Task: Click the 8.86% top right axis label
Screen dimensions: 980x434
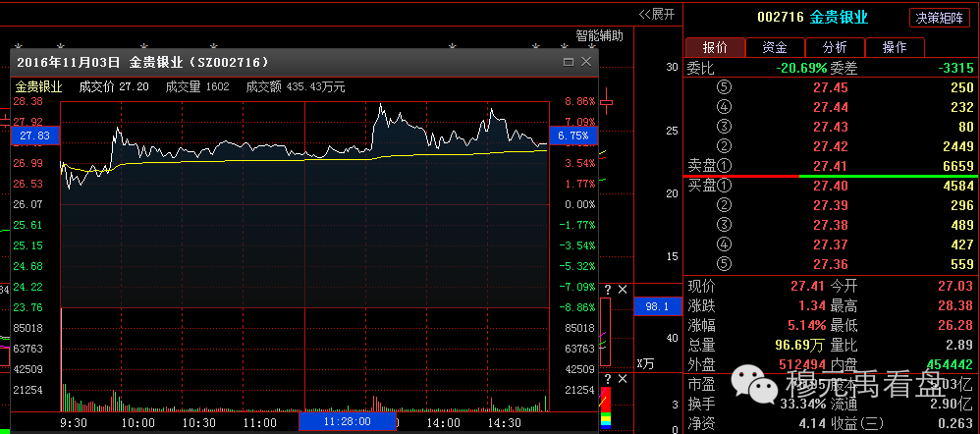Action: click(579, 101)
